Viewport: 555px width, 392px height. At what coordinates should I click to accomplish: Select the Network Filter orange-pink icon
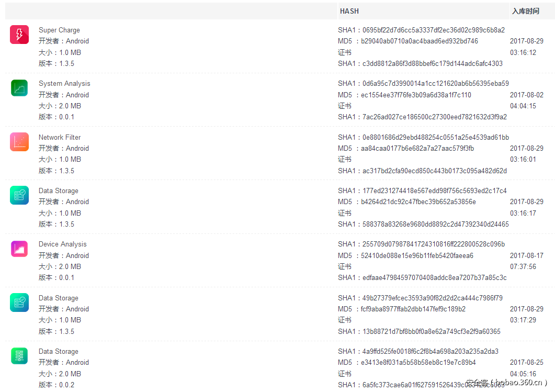tap(19, 142)
